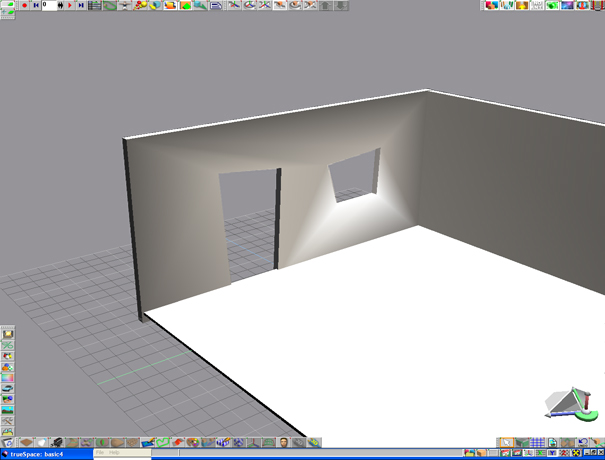The width and height of the screenshot is (605, 460).
Task: Open the Help menu
Action: (x=114, y=453)
